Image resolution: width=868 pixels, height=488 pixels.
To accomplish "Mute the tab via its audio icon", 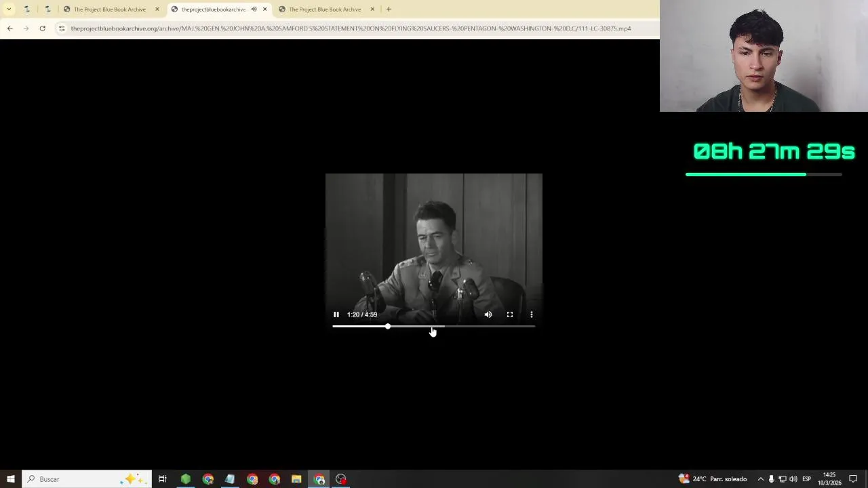I will point(254,9).
